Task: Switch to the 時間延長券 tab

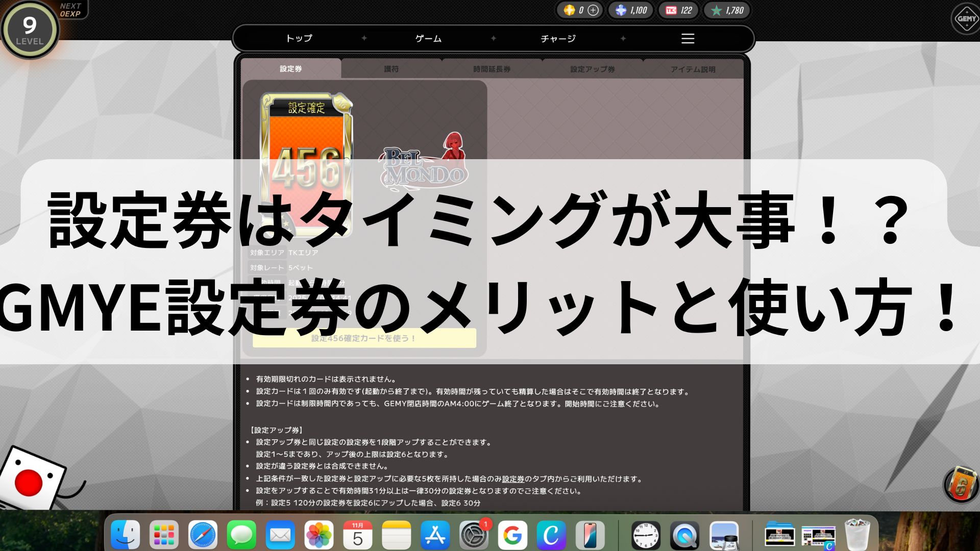Action: pyautogui.click(x=492, y=69)
